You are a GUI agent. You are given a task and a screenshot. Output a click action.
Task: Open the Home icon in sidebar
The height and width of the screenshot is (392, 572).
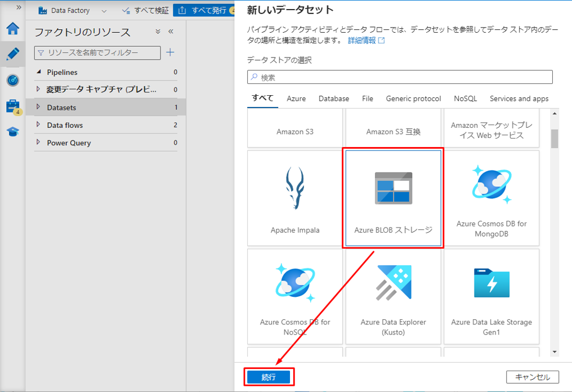[x=13, y=29]
